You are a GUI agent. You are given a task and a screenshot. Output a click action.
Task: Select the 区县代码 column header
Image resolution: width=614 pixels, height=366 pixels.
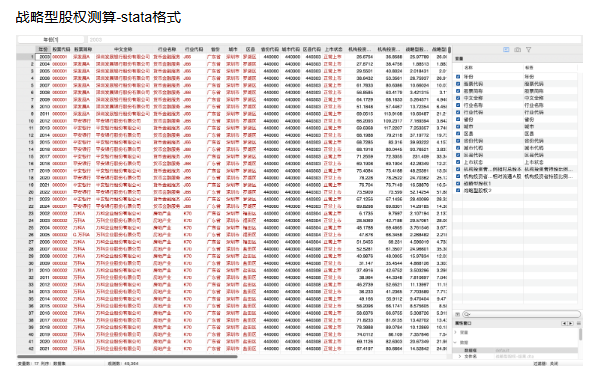tap(312, 49)
